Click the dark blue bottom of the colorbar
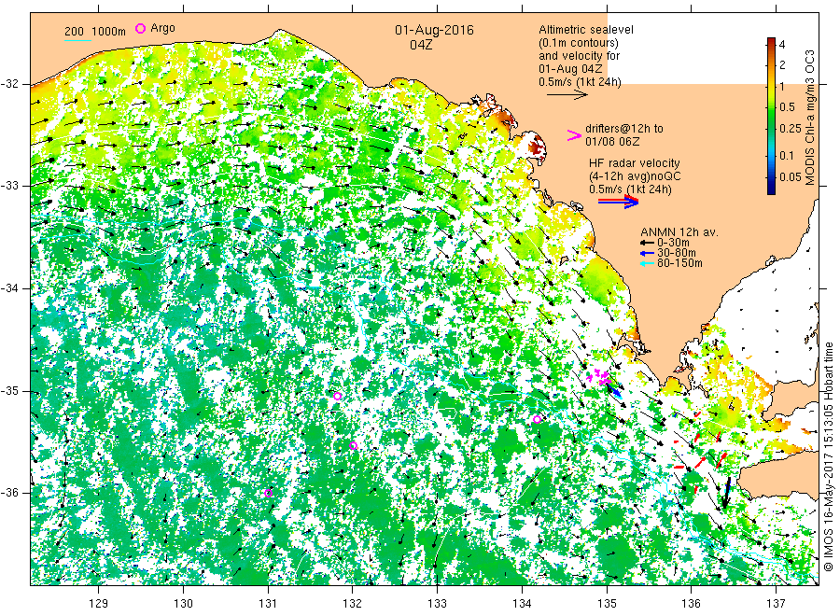The width and height of the screenshot is (840, 616). (771, 189)
